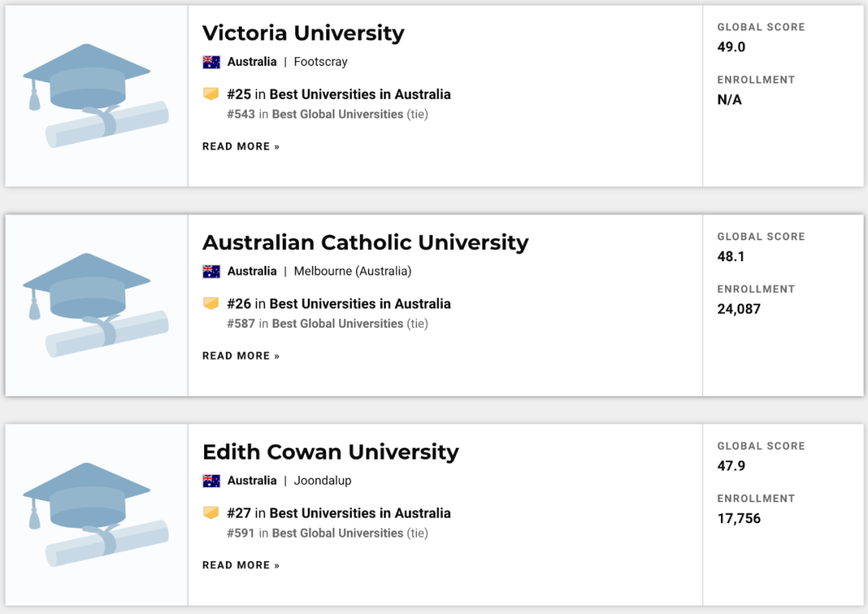Click Edith Cowan University graduation cap image
868x614 pixels.
pyautogui.click(x=96, y=515)
